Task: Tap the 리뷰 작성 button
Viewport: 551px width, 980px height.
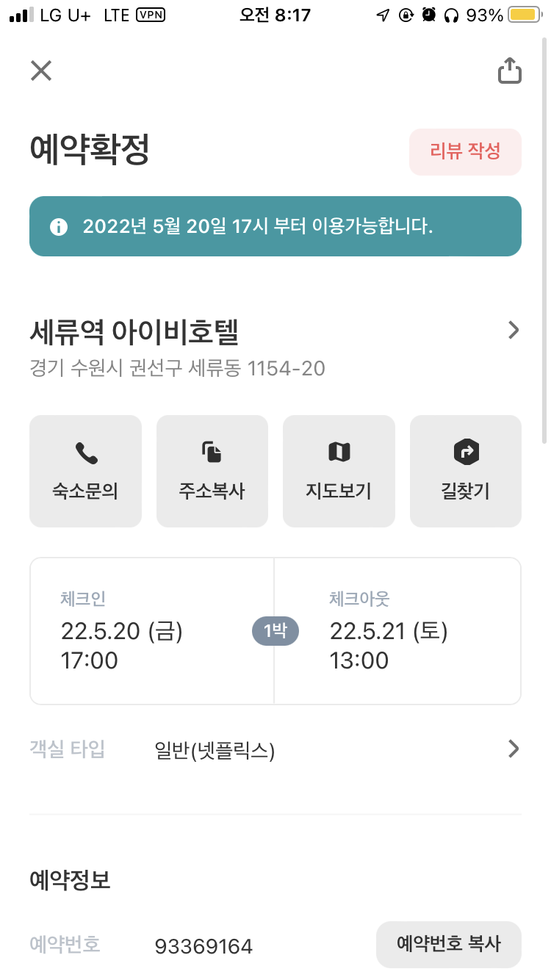Action: click(465, 152)
